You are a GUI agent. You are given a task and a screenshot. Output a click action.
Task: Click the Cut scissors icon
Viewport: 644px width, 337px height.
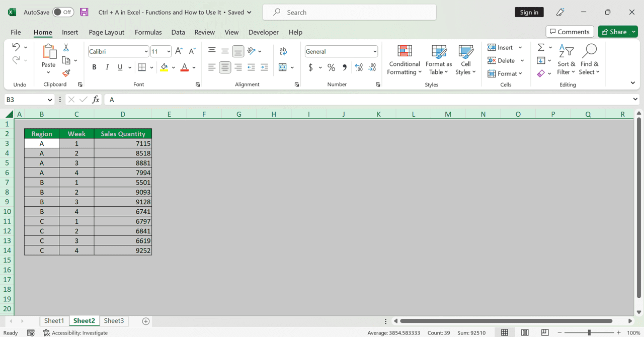[66, 47]
